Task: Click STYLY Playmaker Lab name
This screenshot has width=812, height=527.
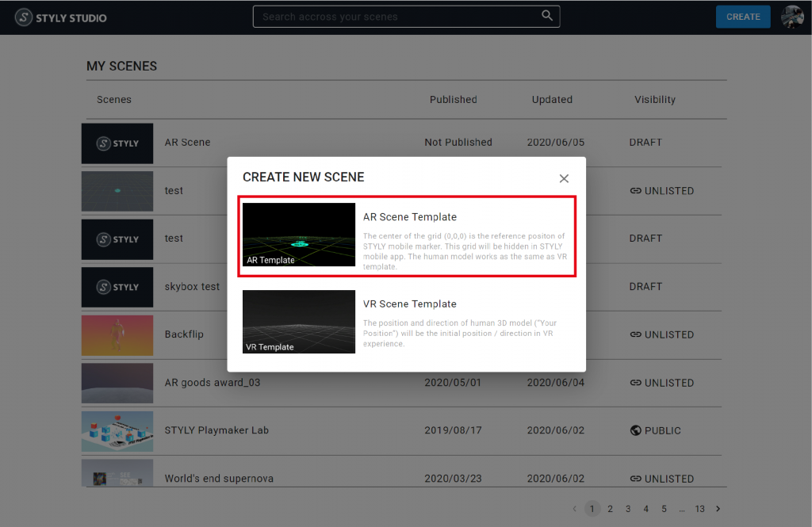Action: coord(216,430)
